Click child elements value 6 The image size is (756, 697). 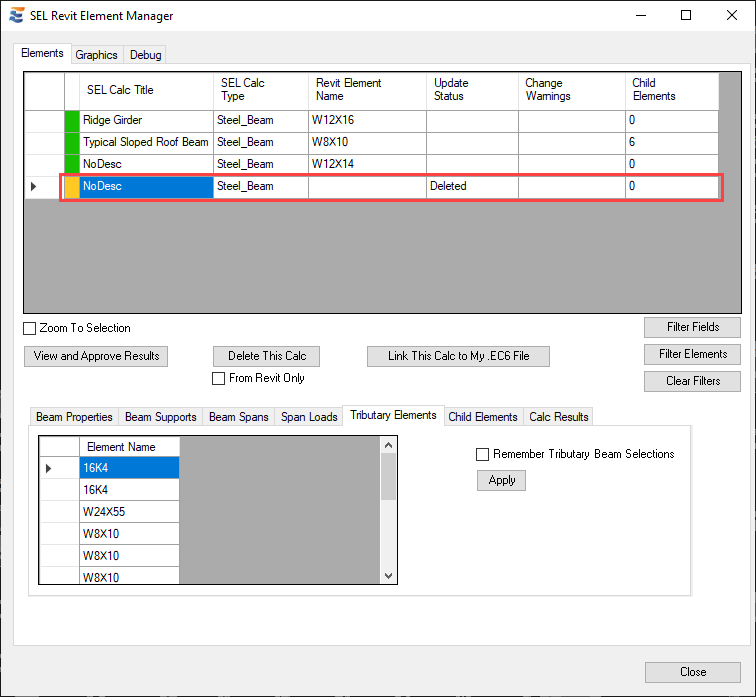(x=672, y=142)
